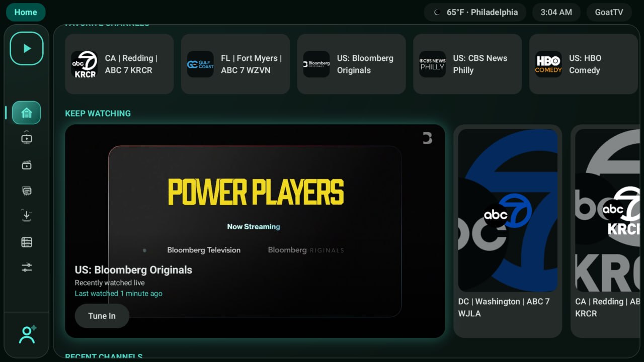Click the play button atop the sidebar
Image resolution: width=644 pixels, height=362 pixels.
pyautogui.click(x=27, y=48)
